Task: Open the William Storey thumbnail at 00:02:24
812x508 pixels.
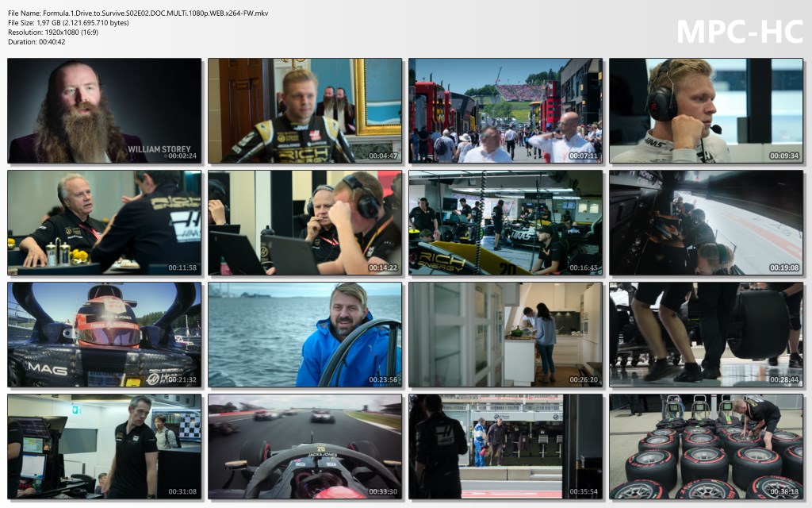Action: 104,110
